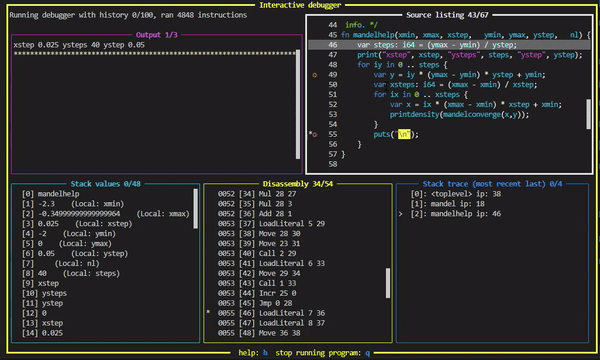Select disassembly row [42] Move 29 34
Viewport: 600px width, 360px height.
coord(259,274)
